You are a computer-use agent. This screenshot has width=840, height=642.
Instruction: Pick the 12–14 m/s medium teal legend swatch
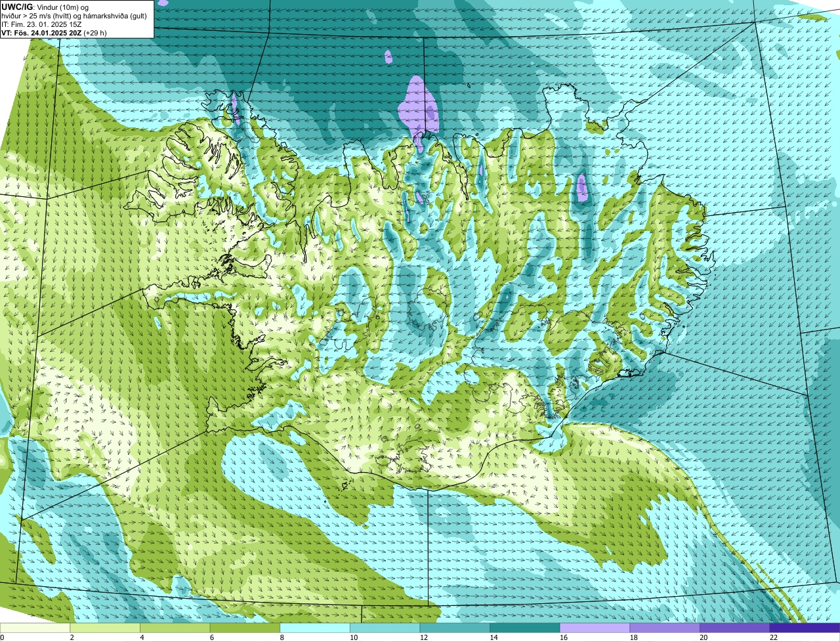pos(455,628)
